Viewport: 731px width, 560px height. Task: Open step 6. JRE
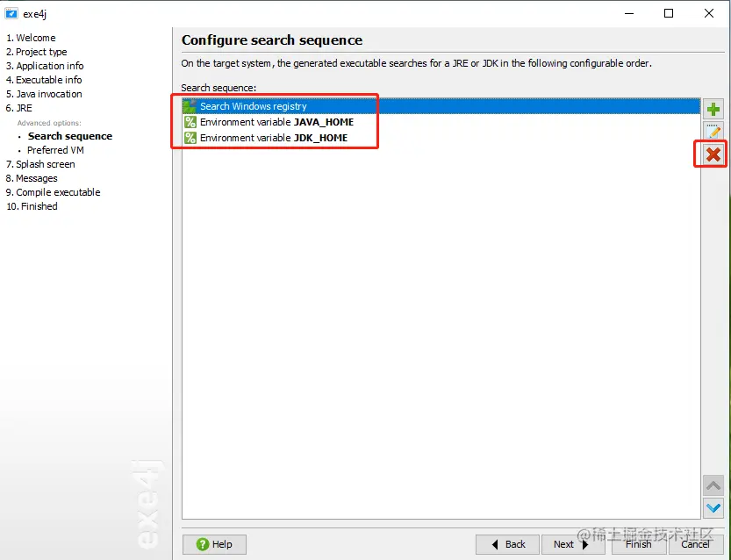[x=19, y=108]
